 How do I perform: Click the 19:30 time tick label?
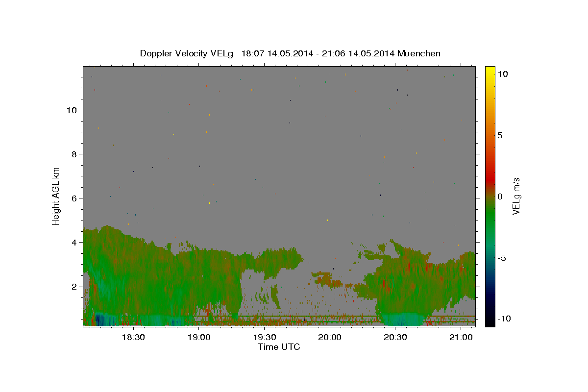point(265,337)
